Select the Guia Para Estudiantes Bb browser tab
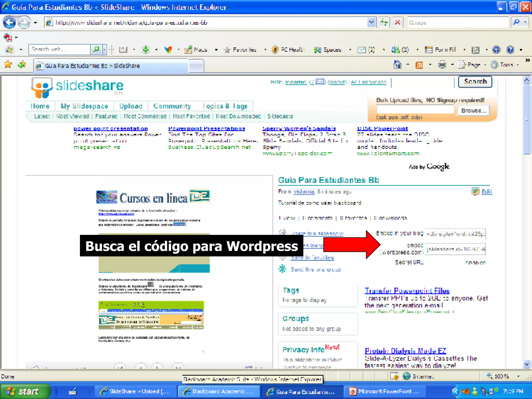Image resolution: width=532 pixels, height=399 pixels. coord(111,66)
